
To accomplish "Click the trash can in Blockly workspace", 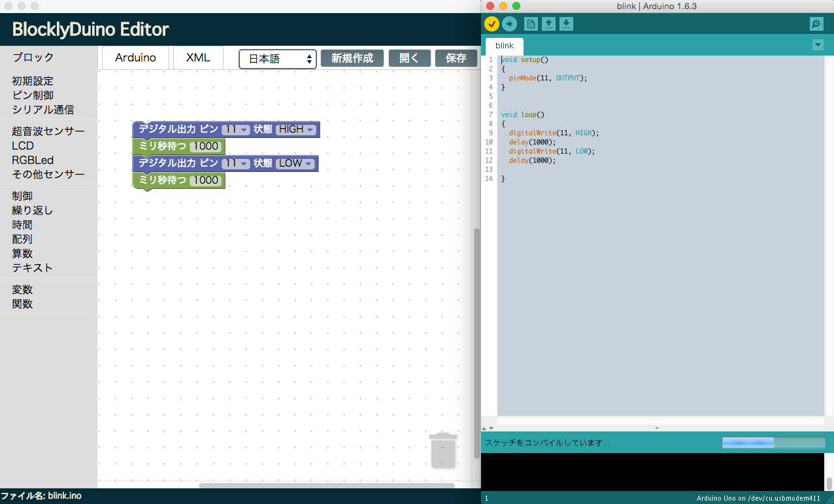I will coord(443,450).
